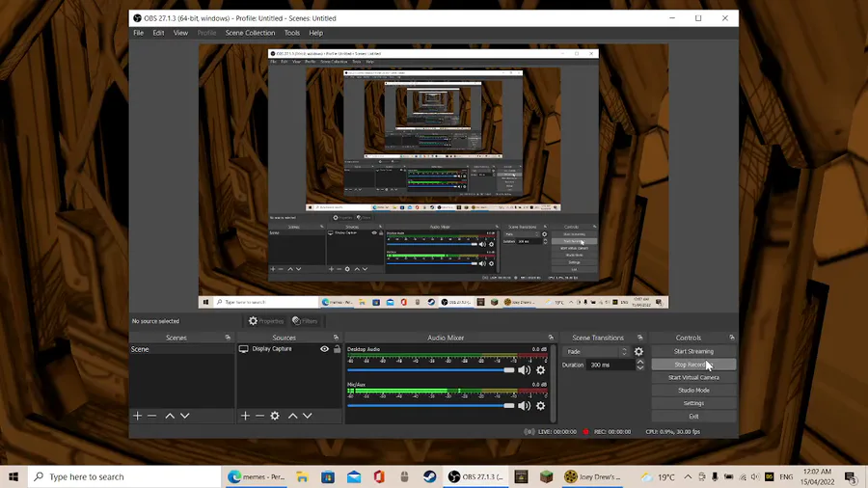The height and width of the screenshot is (488, 868).
Task: Add a new scene with plus icon
Action: click(137, 416)
